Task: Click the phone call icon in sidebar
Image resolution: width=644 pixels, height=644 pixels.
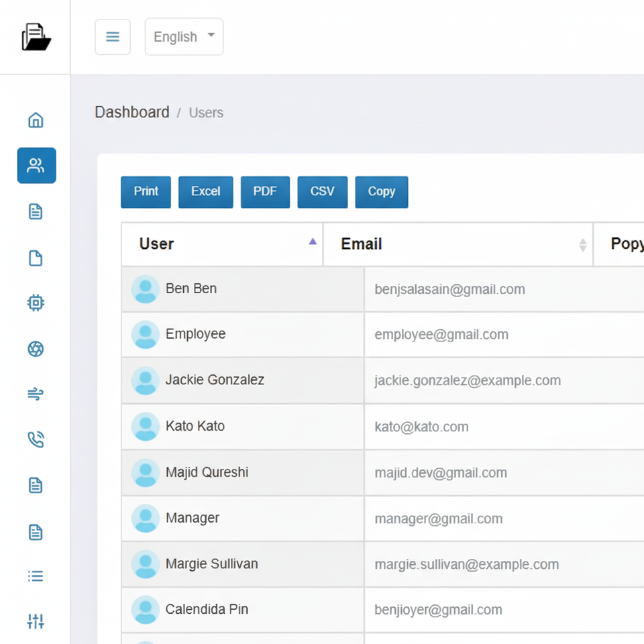Action: (36, 439)
